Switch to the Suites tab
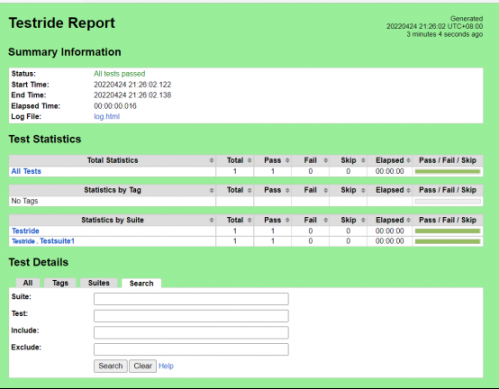499x389 pixels. point(99,283)
